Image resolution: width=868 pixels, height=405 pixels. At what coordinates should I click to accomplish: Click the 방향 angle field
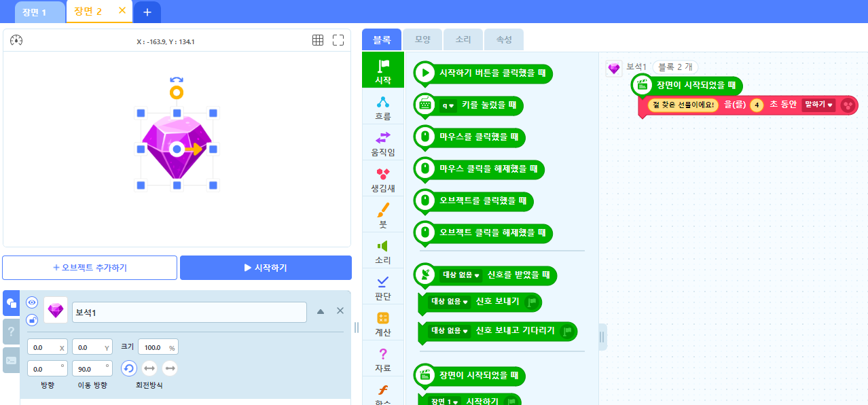point(47,368)
